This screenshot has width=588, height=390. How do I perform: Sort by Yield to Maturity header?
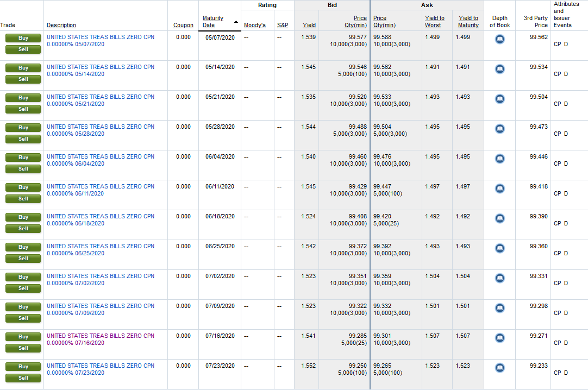click(x=468, y=22)
